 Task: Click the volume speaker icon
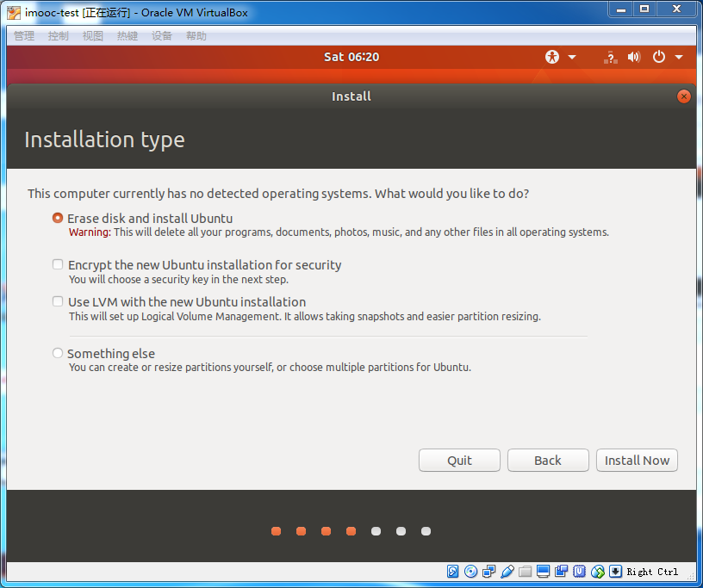click(x=634, y=57)
